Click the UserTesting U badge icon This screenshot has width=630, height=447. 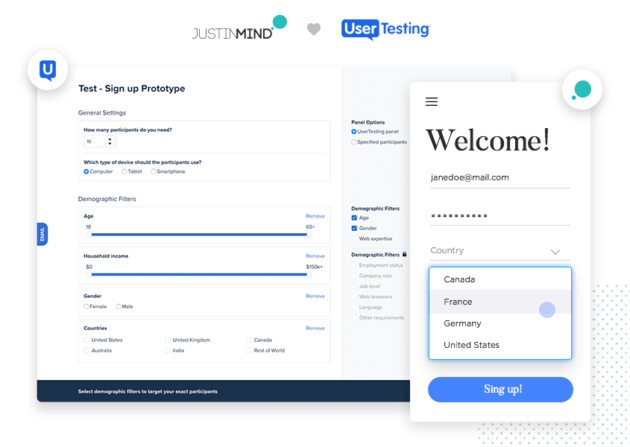point(47,70)
